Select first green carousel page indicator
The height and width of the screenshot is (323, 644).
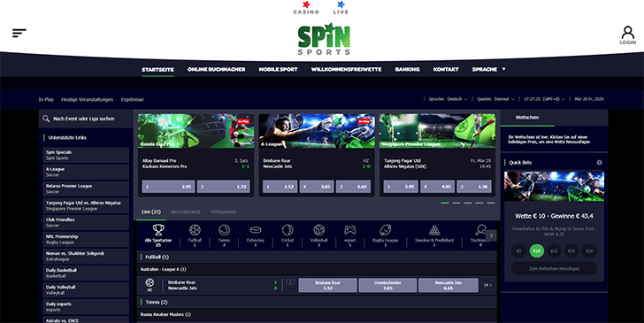445,203
